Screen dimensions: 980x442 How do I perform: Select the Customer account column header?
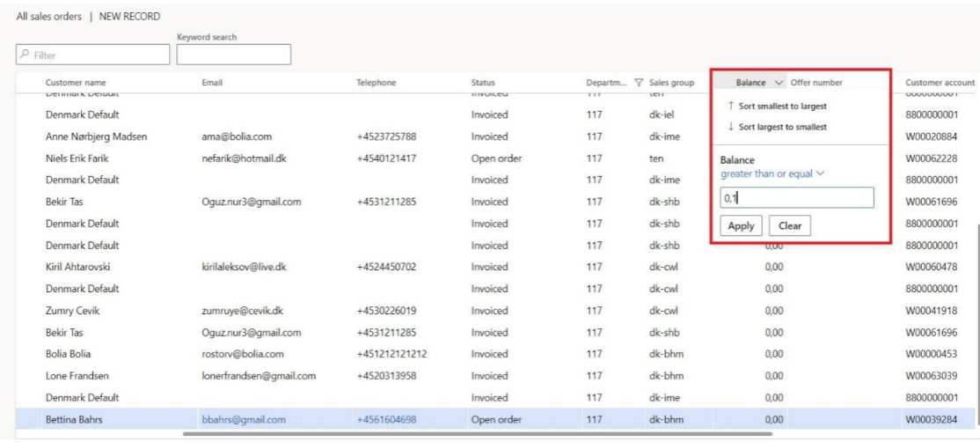pyautogui.click(x=939, y=83)
